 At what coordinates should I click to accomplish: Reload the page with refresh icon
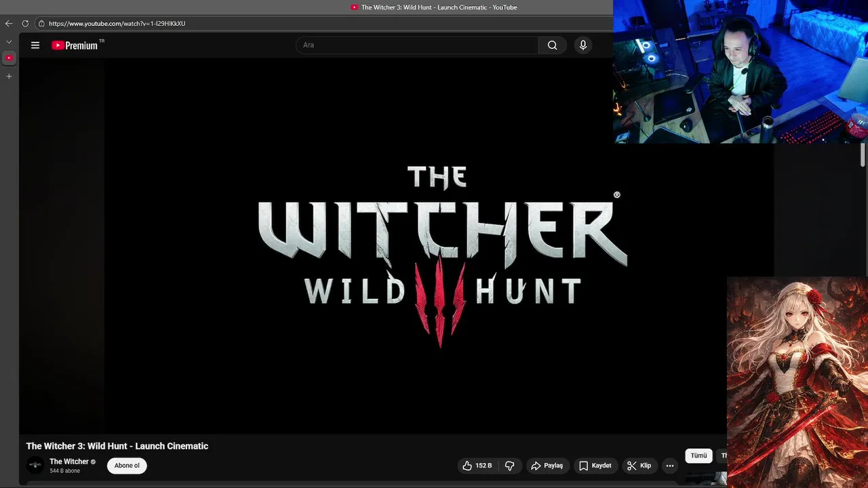pyautogui.click(x=25, y=23)
